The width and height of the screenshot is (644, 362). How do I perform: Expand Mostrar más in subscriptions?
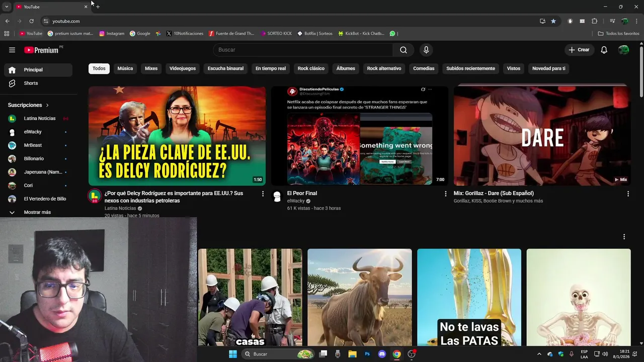pyautogui.click(x=38, y=212)
